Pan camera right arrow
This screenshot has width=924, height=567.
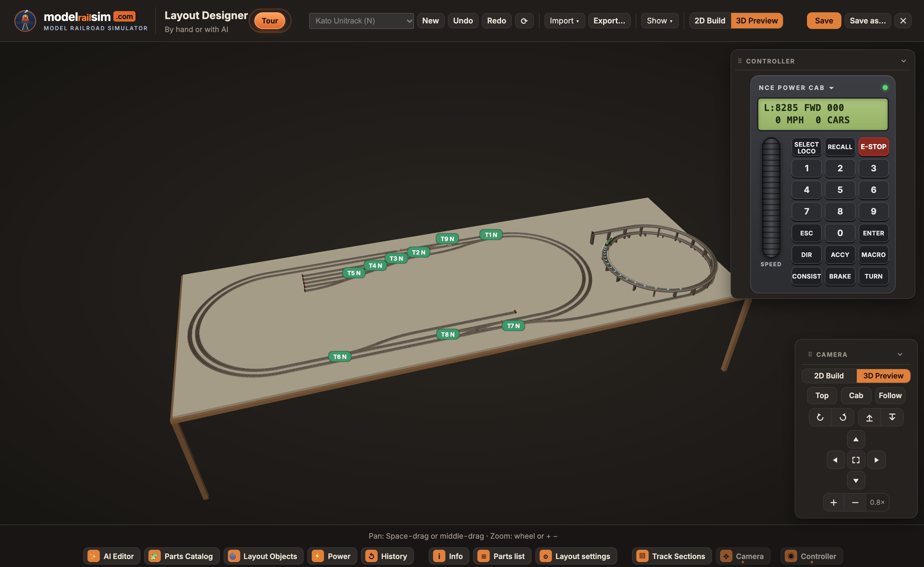click(876, 460)
